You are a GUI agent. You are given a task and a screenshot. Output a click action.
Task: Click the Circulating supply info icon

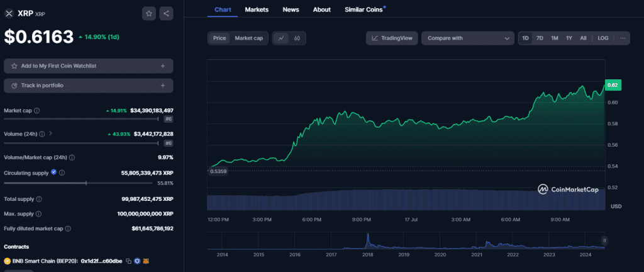click(62, 173)
